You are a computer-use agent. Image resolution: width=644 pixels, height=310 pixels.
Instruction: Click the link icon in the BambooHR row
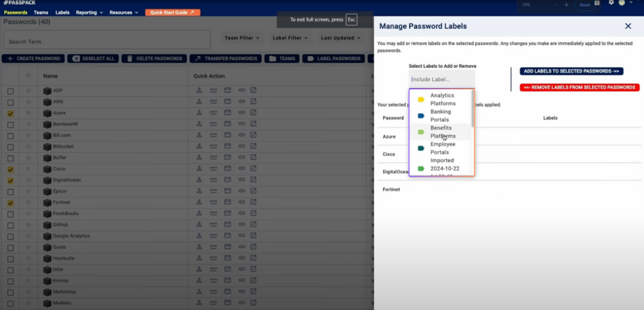[x=241, y=124]
